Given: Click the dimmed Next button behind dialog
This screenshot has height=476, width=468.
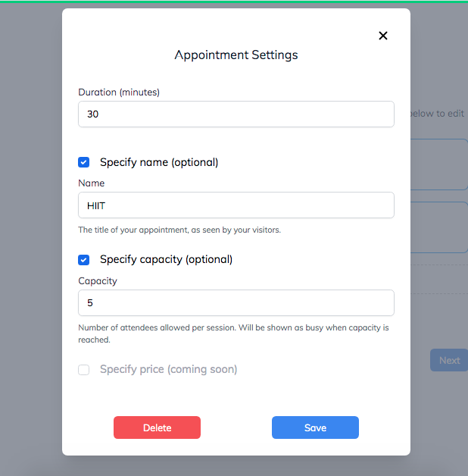Looking at the screenshot, I should [x=449, y=360].
